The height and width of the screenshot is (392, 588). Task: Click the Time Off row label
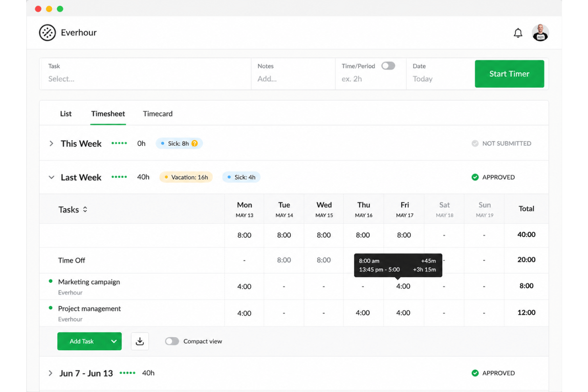coord(72,261)
